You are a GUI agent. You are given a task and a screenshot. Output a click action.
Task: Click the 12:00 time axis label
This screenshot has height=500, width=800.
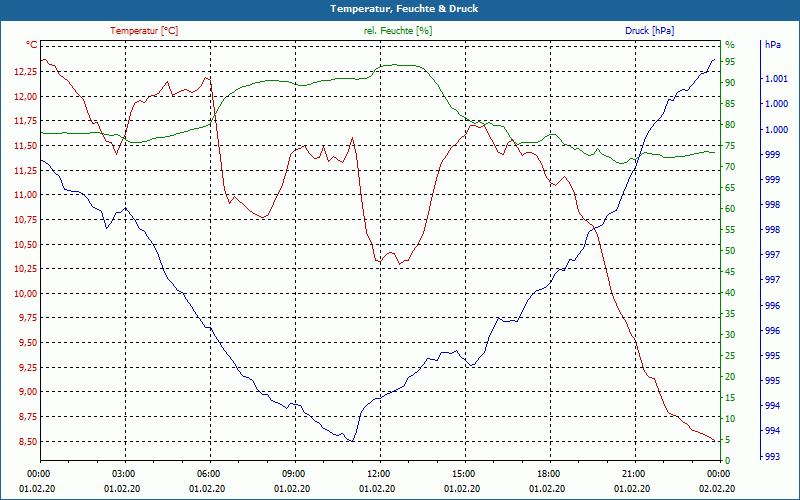(x=380, y=474)
